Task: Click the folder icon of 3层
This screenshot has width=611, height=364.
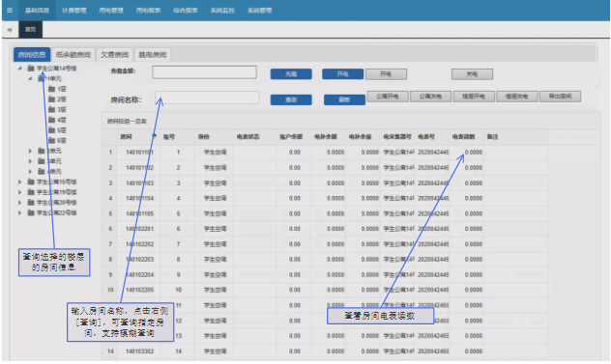Action: coord(51,109)
